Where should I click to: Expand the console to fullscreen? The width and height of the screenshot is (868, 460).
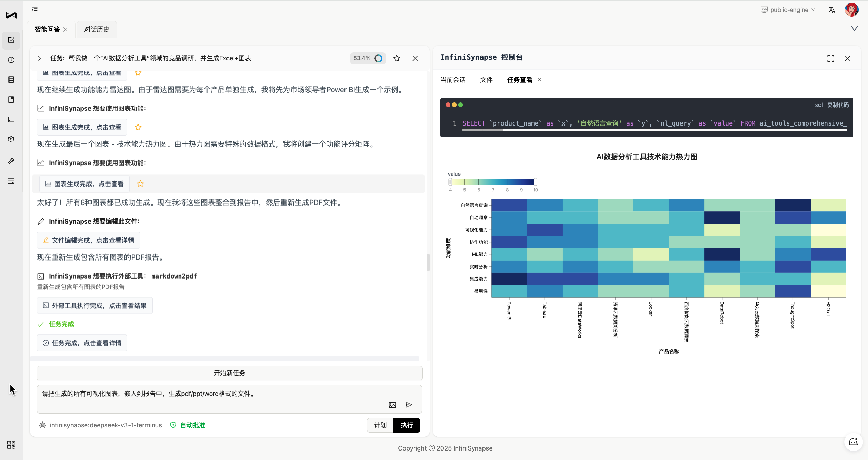coord(831,59)
